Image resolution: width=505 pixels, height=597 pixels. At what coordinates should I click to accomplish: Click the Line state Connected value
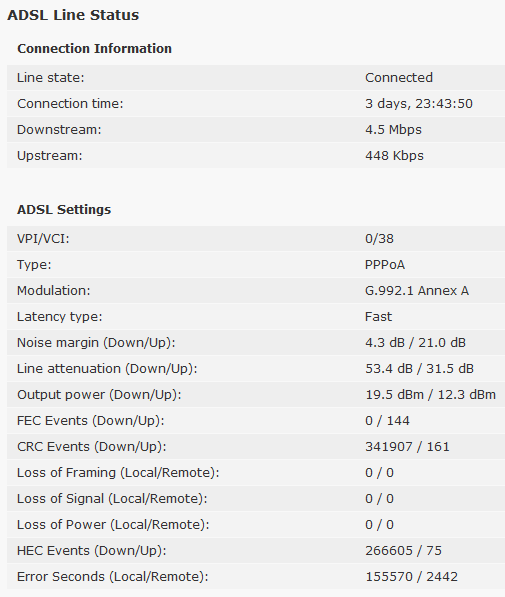pyautogui.click(x=399, y=78)
